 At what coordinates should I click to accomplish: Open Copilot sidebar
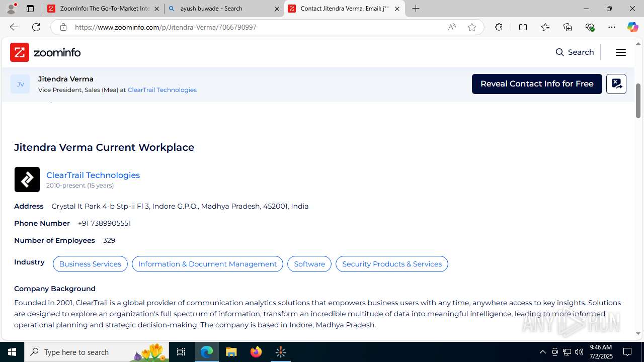[632, 27]
